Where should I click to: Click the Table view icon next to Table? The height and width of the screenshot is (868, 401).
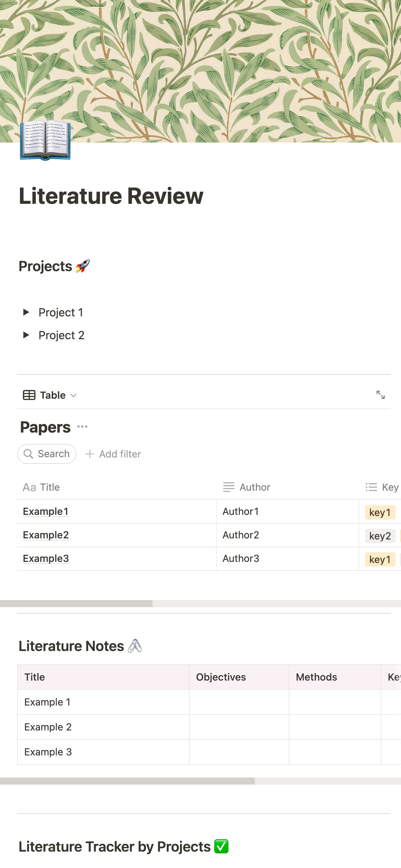click(x=29, y=395)
